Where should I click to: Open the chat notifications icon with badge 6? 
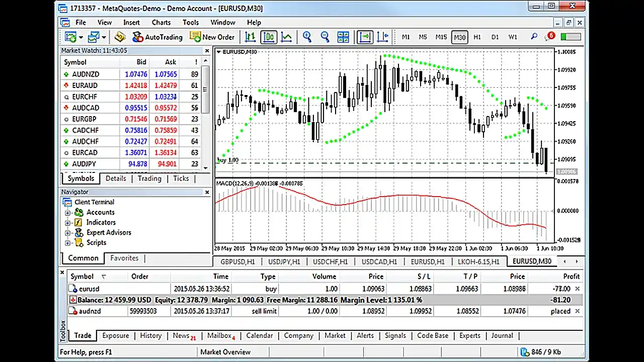550,36
